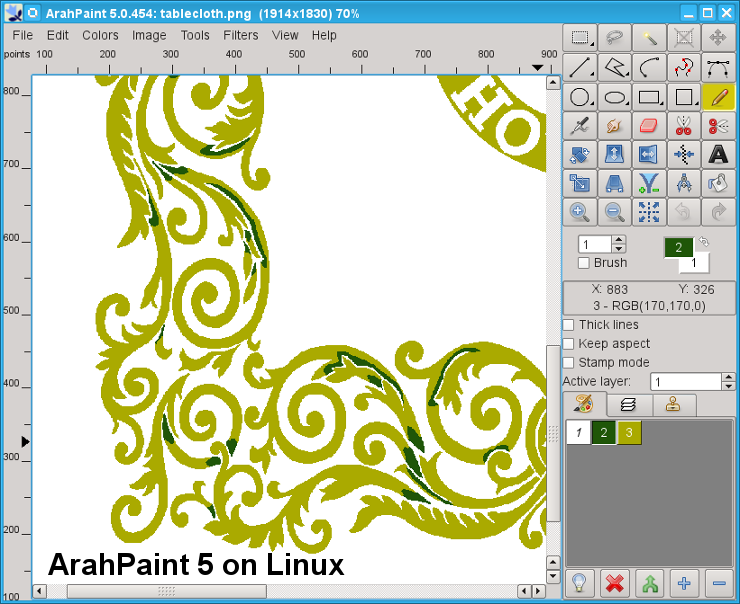The image size is (740, 604).
Task: Select the ellipse drawing tool
Action: point(614,97)
